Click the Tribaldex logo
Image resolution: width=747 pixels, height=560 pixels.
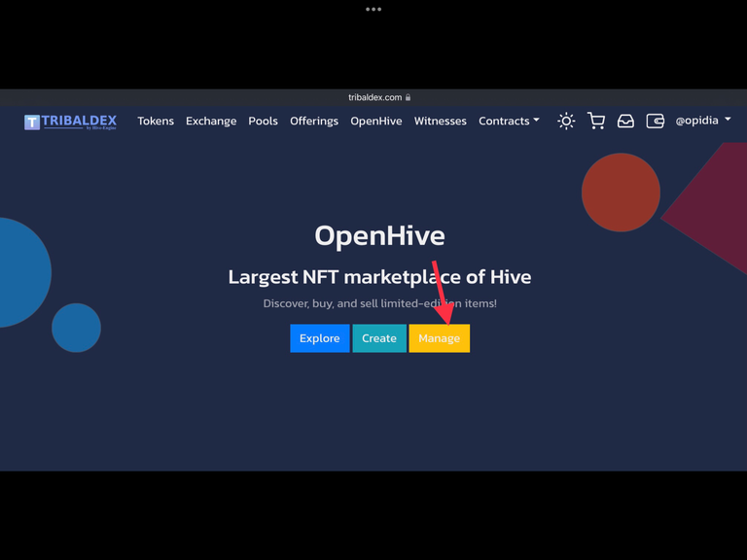coord(70,122)
